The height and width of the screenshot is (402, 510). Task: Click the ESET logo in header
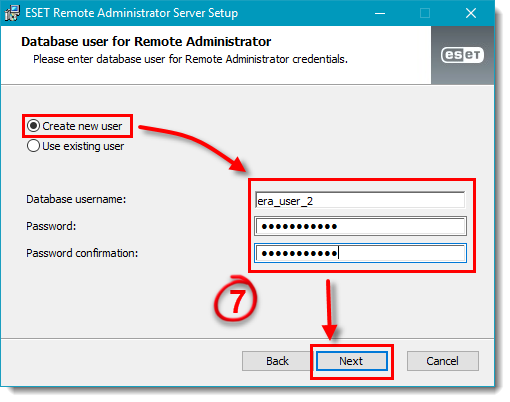click(462, 55)
